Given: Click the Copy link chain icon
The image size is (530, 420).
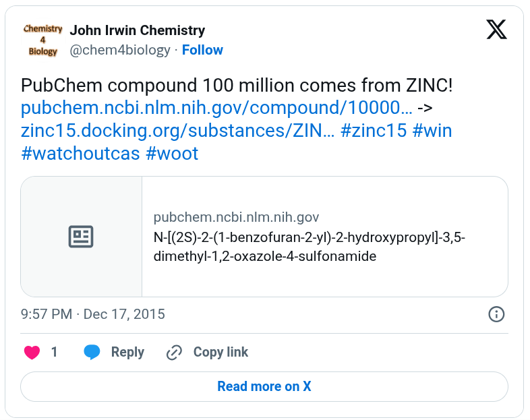Looking at the screenshot, I should 174,353.
